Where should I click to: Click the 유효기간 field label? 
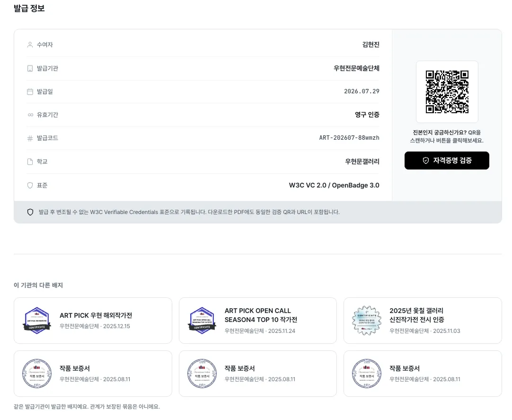(47, 115)
